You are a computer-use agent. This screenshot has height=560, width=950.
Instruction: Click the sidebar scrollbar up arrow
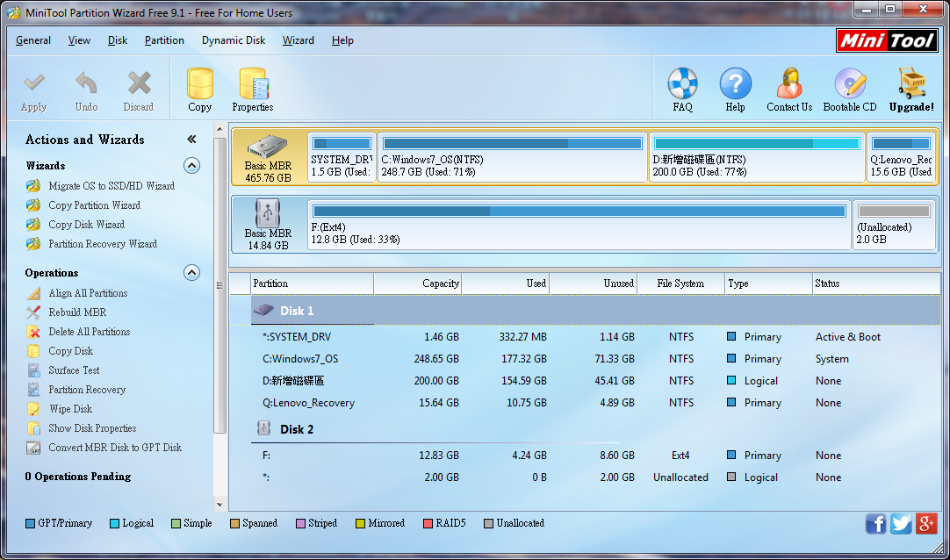click(x=220, y=129)
